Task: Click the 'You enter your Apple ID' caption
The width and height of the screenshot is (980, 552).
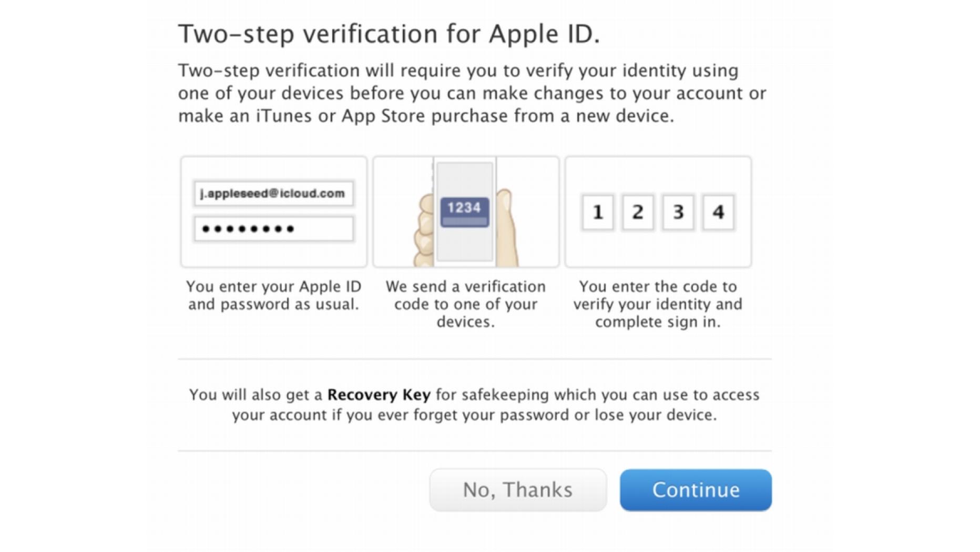Action: tap(273, 295)
